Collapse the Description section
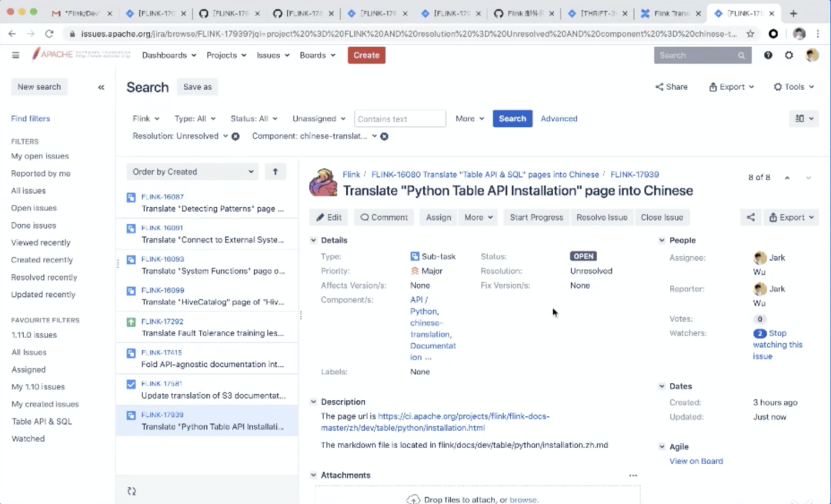Viewport: 831px width, 504px height. (x=313, y=402)
